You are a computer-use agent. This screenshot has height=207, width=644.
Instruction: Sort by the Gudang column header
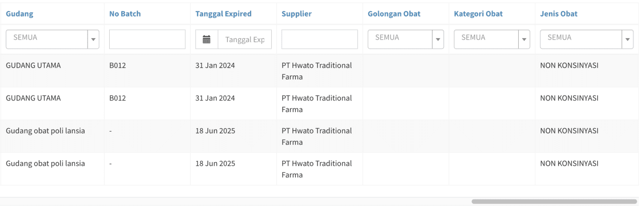[20, 14]
